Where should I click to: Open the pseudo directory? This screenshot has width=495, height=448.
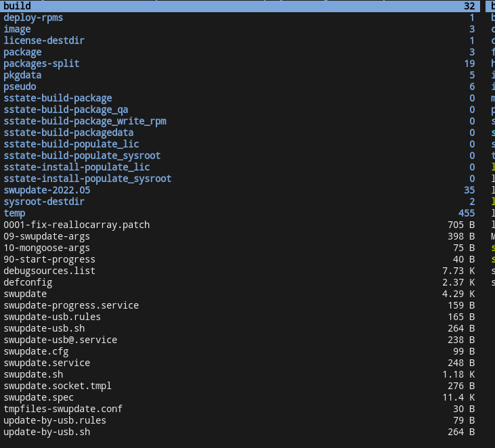(x=20, y=87)
